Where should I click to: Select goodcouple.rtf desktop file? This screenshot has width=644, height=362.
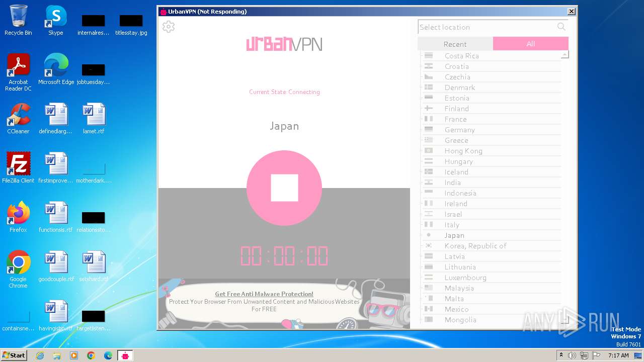(56, 266)
